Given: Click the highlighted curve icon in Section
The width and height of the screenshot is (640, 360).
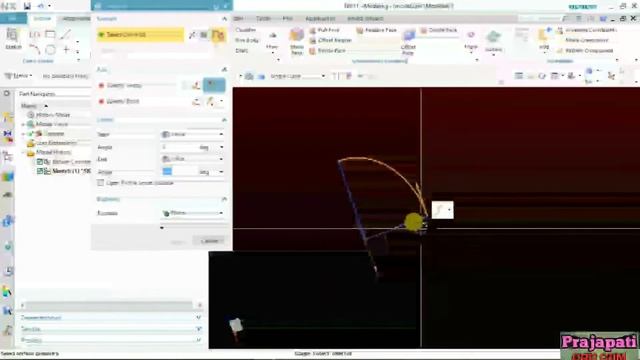Looking at the screenshot, I should pos(218,35).
